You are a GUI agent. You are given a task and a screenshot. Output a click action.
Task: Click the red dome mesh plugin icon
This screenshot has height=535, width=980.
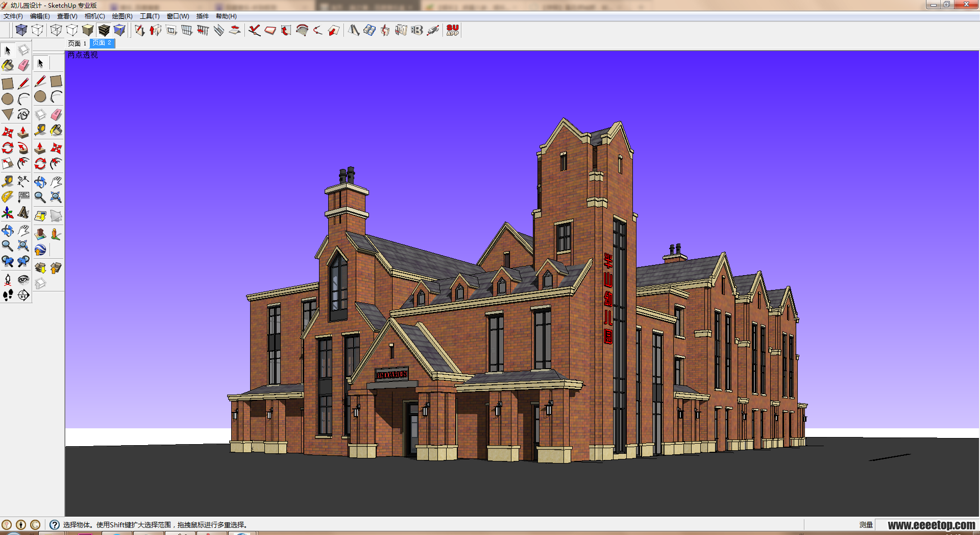(302, 30)
